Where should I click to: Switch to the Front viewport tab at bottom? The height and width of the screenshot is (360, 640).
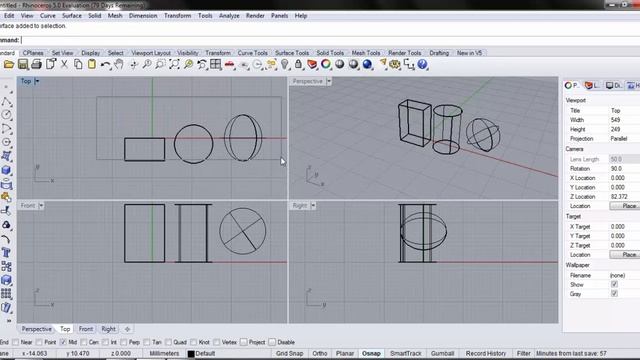coord(86,329)
